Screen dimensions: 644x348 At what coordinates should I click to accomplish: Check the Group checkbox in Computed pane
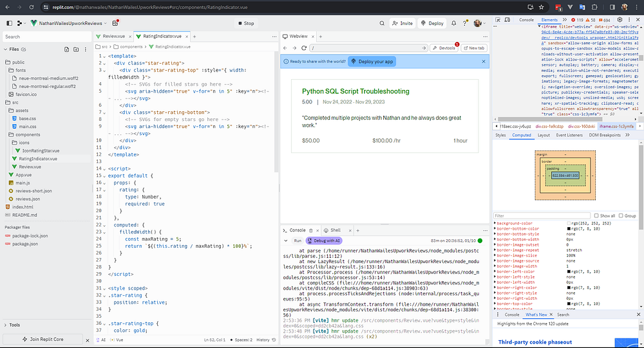coord(620,216)
